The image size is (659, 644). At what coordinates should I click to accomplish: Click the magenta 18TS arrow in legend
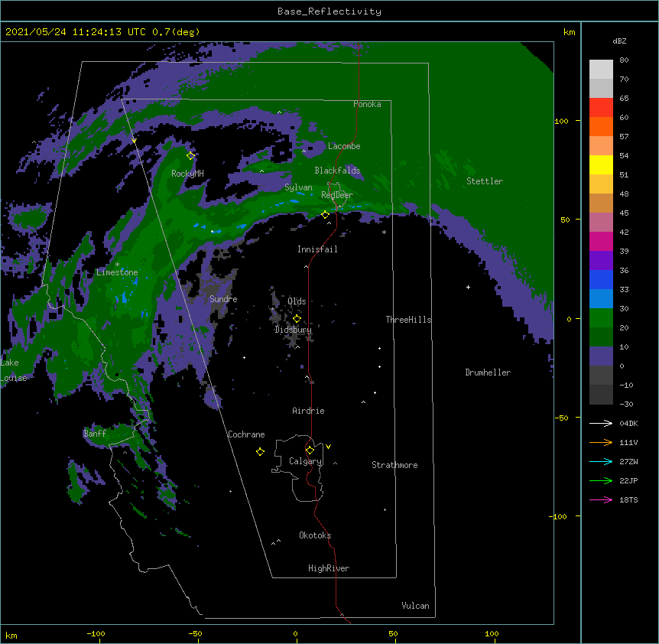pyautogui.click(x=601, y=499)
